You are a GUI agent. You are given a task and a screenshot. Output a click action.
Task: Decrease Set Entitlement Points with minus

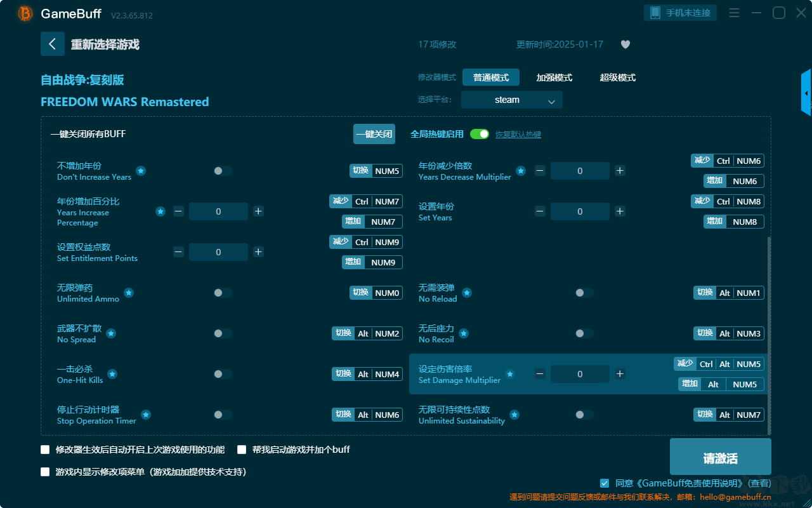tap(178, 251)
